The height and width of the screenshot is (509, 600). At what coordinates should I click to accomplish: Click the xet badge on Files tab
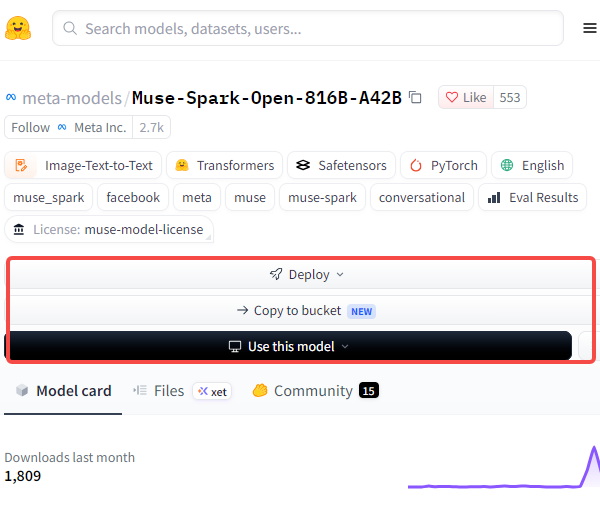212,392
